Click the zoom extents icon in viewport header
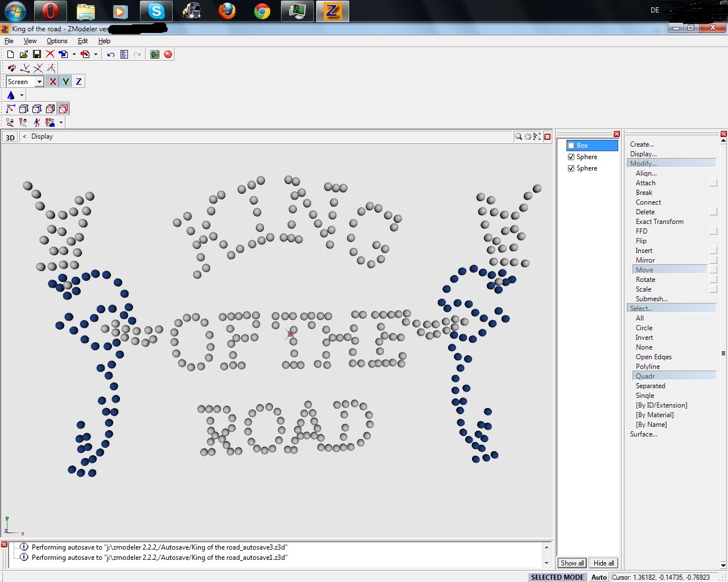728x582 pixels. (536, 136)
